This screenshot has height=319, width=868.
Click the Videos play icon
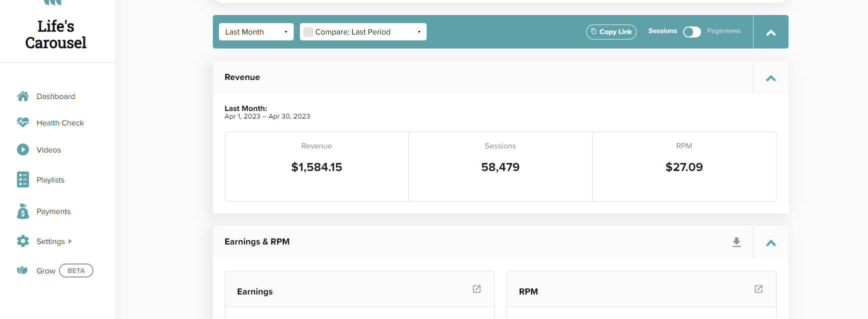[x=23, y=149]
